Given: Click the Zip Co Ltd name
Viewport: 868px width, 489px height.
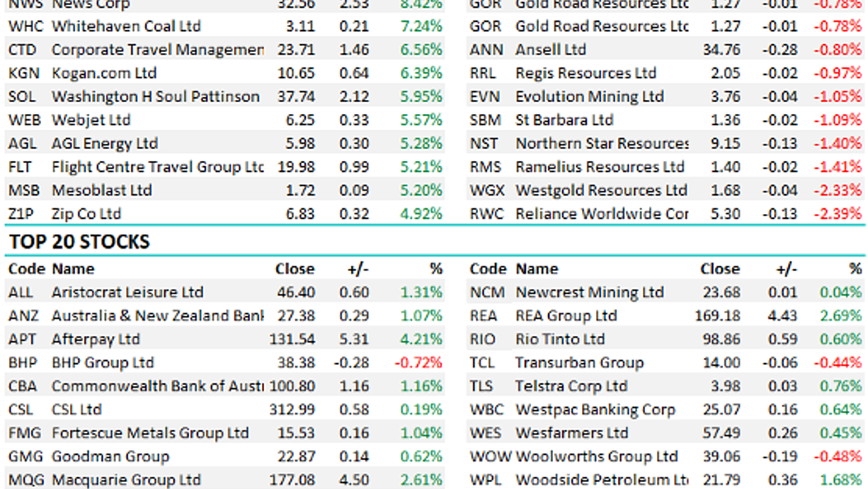Looking at the screenshot, I should point(86,213).
